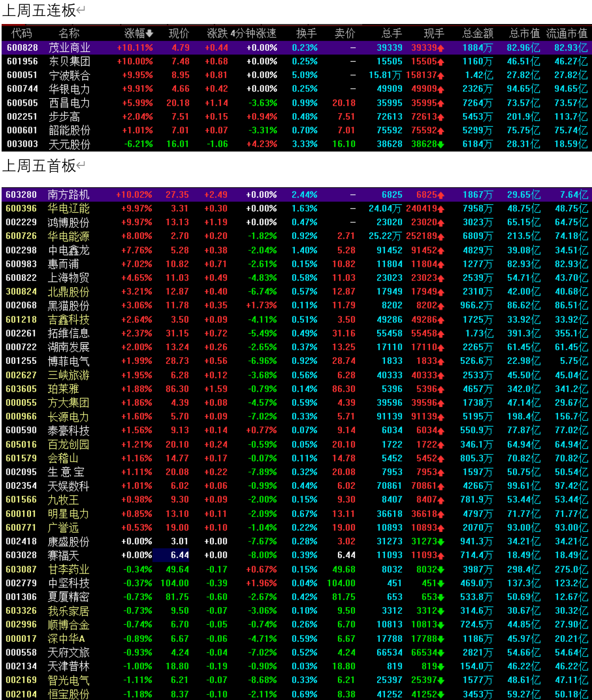This screenshot has width=592, height=700.
Task: Click the 4分钟涨速 column header
Action: tap(253, 34)
